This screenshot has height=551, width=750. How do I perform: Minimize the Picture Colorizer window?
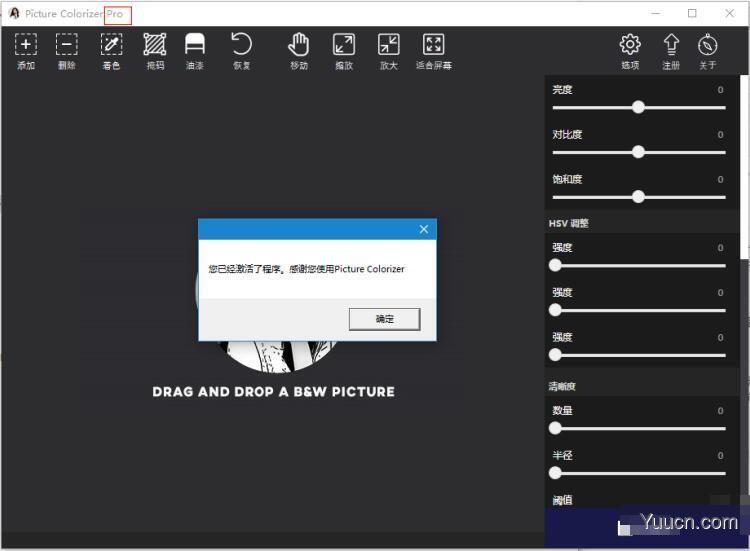pyautogui.click(x=656, y=13)
